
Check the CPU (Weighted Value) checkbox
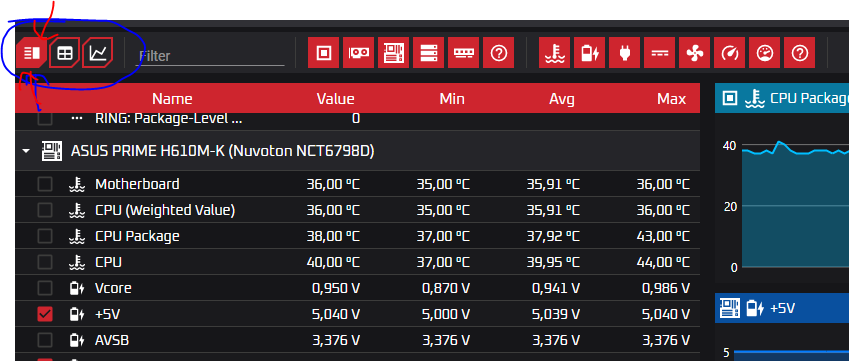tap(45, 210)
